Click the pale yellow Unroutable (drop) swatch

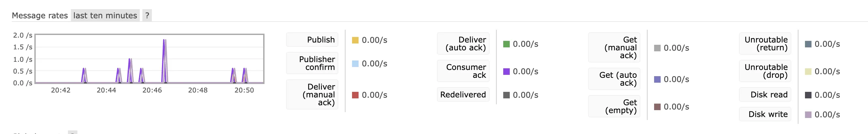tap(808, 72)
